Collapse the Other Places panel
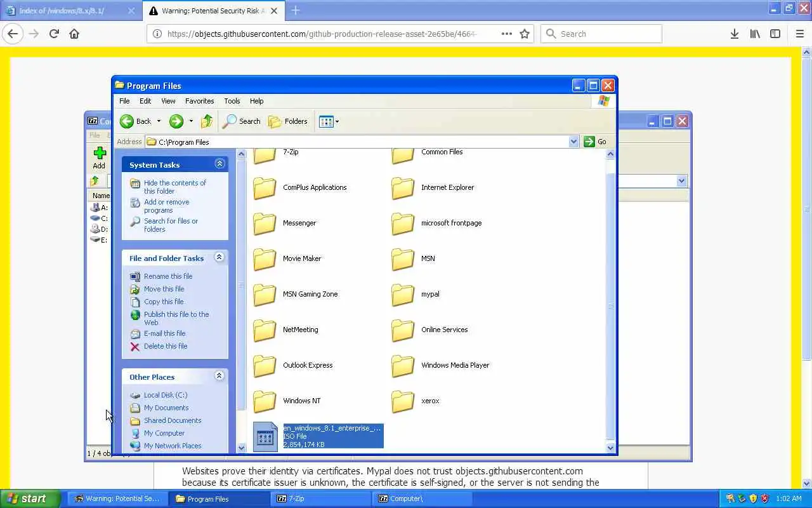 (219, 376)
